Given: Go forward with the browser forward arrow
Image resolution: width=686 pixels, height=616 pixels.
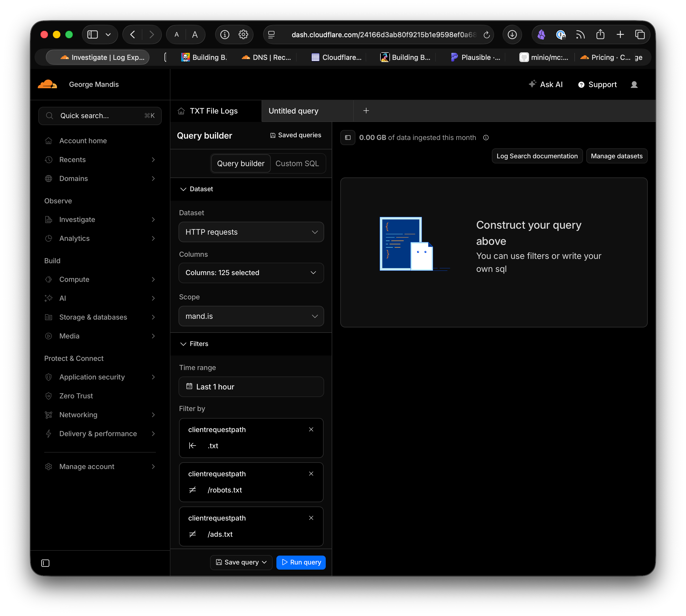Looking at the screenshot, I should (151, 35).
